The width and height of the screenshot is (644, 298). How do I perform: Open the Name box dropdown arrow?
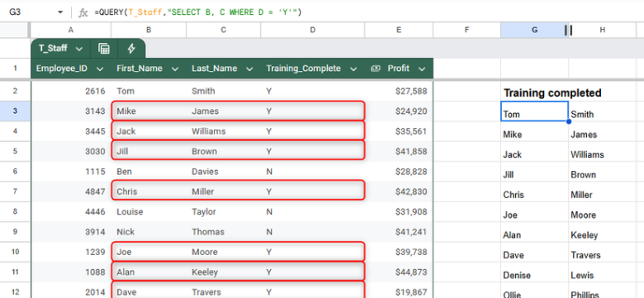[x=60, y=12]
